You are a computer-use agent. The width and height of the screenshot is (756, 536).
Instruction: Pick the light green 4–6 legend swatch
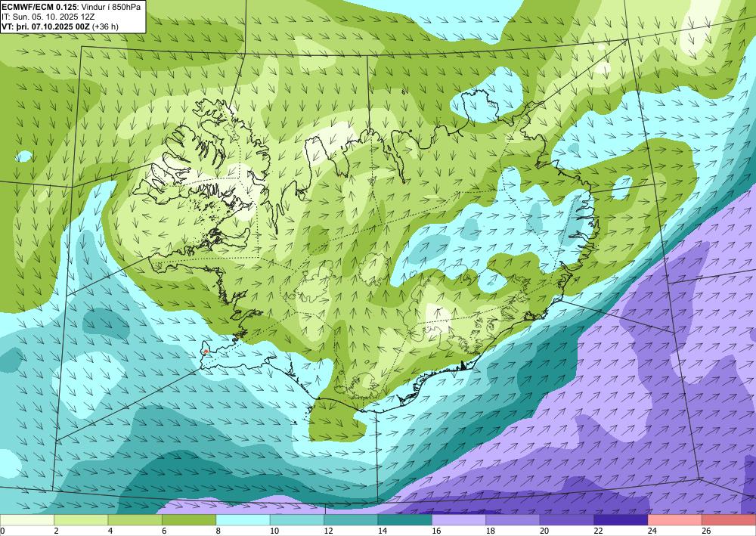tap(135, 520)
